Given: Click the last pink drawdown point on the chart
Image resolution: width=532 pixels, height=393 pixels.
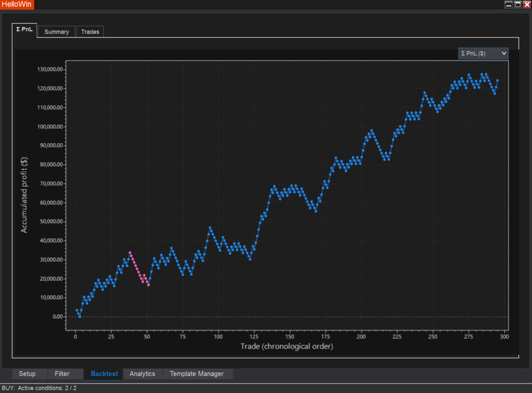Looking at the screenshot, I should pyautogui.click(x=148, y=285).
